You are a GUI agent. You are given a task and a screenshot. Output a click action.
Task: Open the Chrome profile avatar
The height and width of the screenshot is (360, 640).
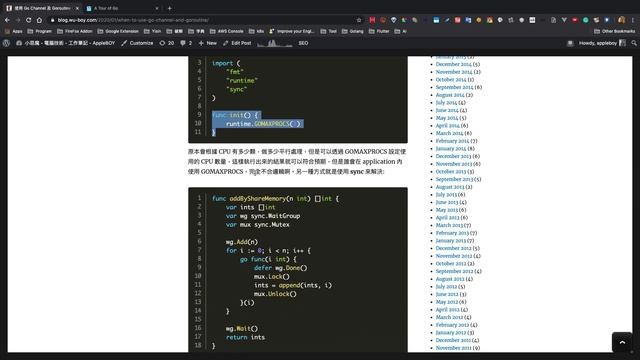pos(621,20)
